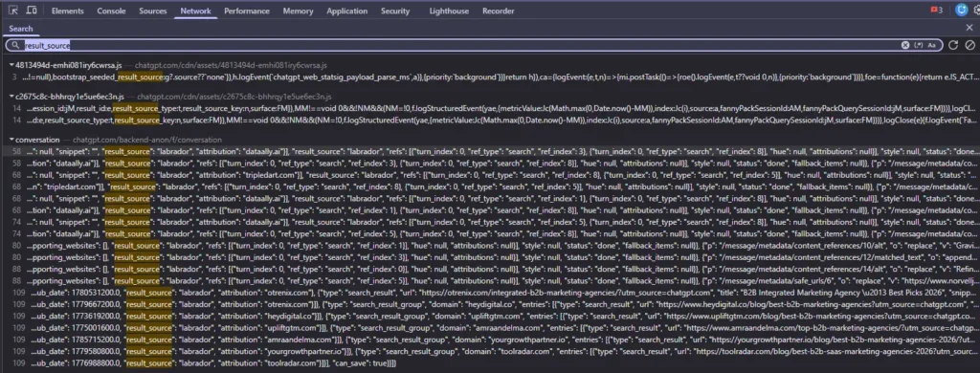
Task: Toggle match case Aa option
Action: tap(931, 45)
